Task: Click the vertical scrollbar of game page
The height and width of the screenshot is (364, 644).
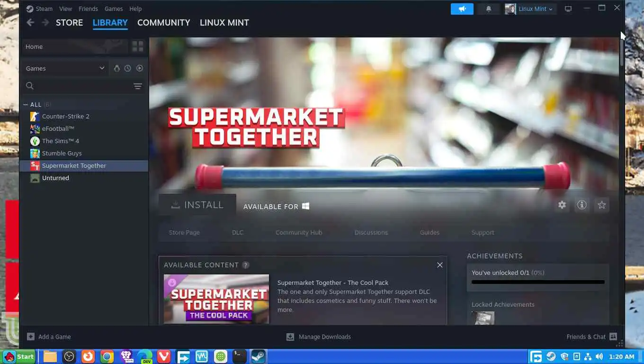Action: pyautogui.click(x=621, y=53)
